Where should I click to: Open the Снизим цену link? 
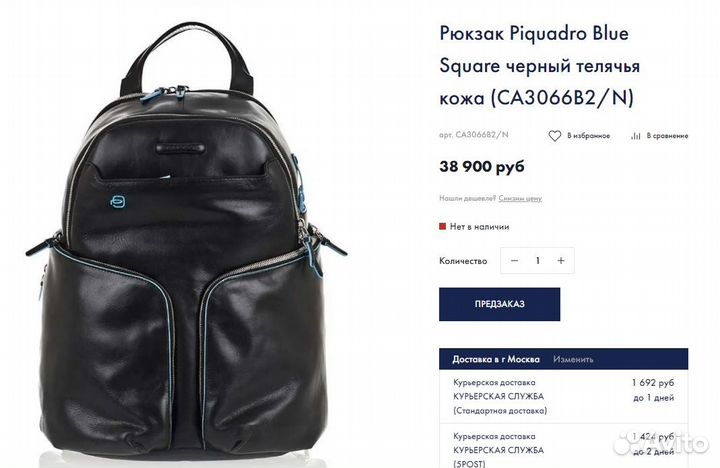(520, 198)
